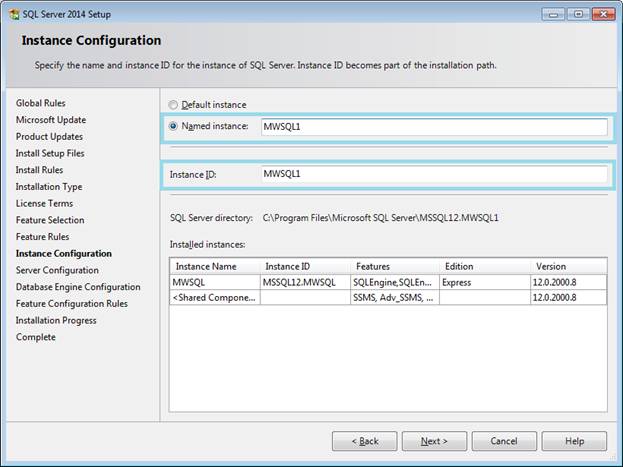Click the SQLEngine features cell

(395, 282)
